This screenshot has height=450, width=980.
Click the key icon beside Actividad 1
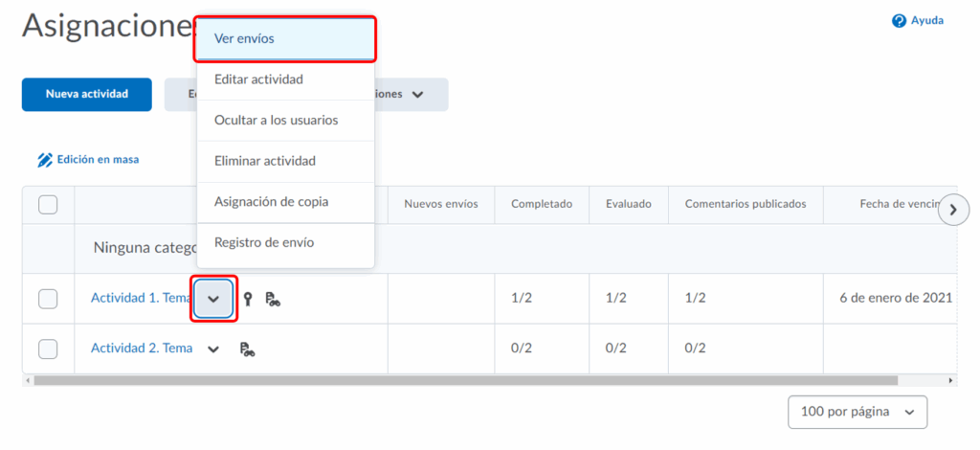pyautogui.click(x=248, y=299)
